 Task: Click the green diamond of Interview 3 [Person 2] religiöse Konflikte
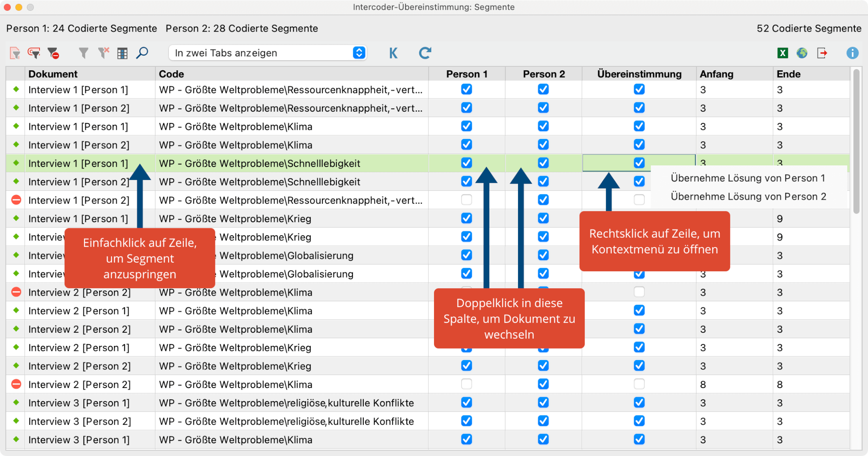click(x=16, y=420)
